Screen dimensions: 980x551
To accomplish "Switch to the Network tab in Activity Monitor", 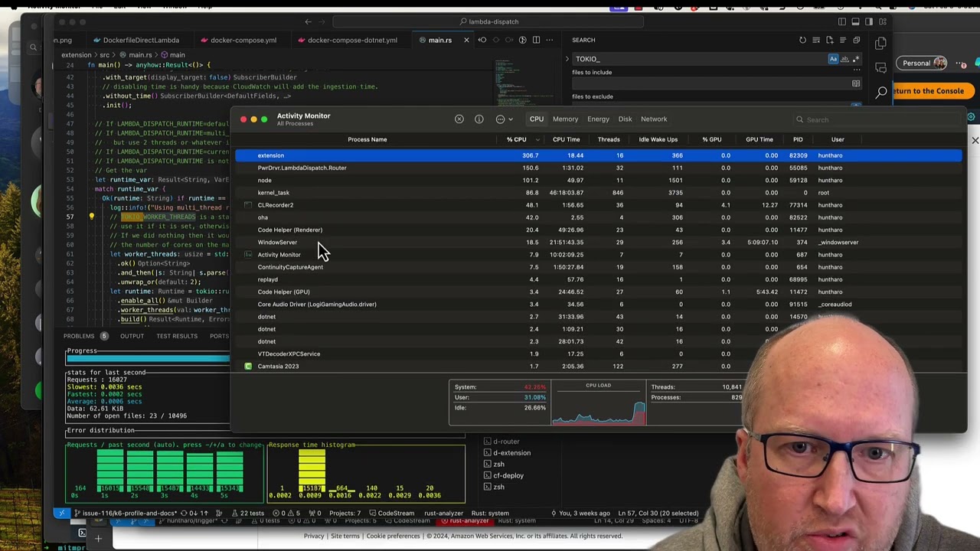I will pyautogui.click(x=654, y=119).
